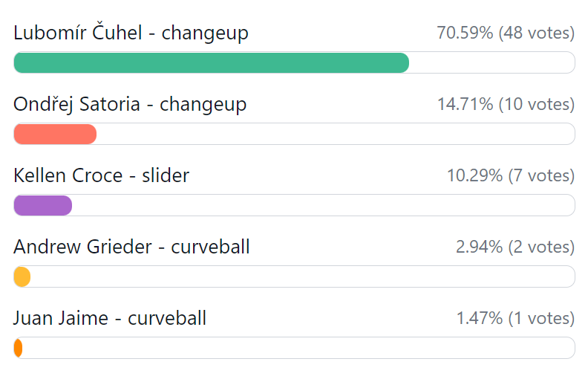Viewport: 588px width, 382px height.
Task: Click the green filled bar for Lubomír Čuhel
Action: (x=211, y=63)
